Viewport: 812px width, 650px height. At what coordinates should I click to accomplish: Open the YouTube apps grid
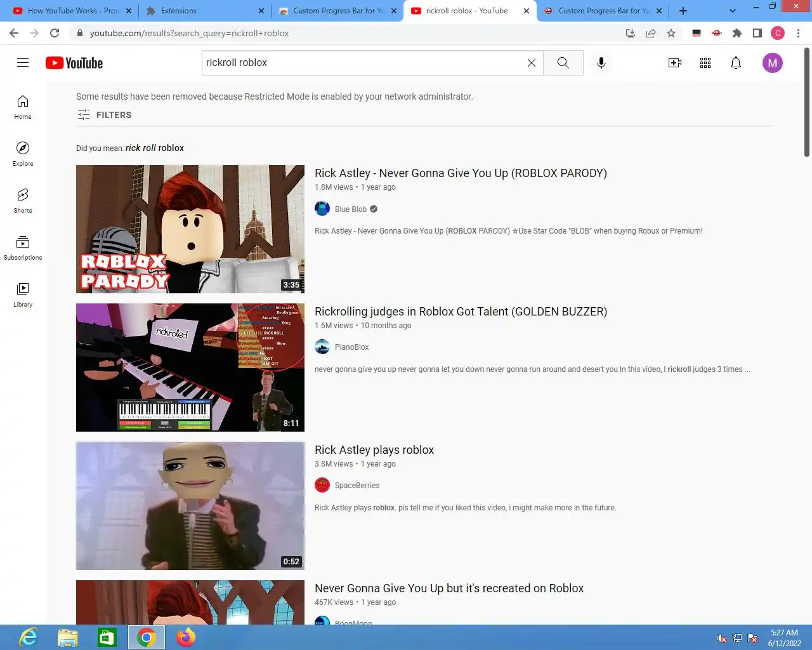tap(705, 63)
